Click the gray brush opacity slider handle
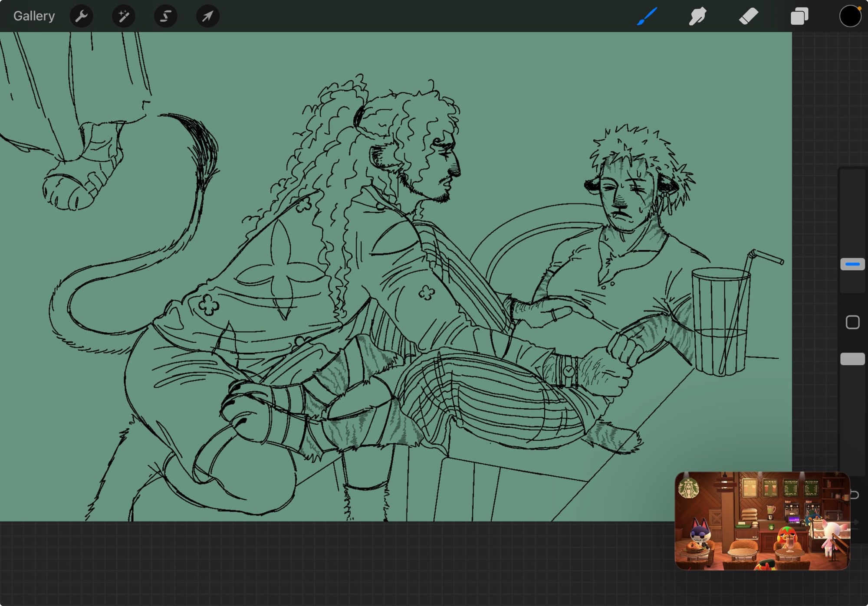Screen dimensions: 868x606 coord(852,359)
